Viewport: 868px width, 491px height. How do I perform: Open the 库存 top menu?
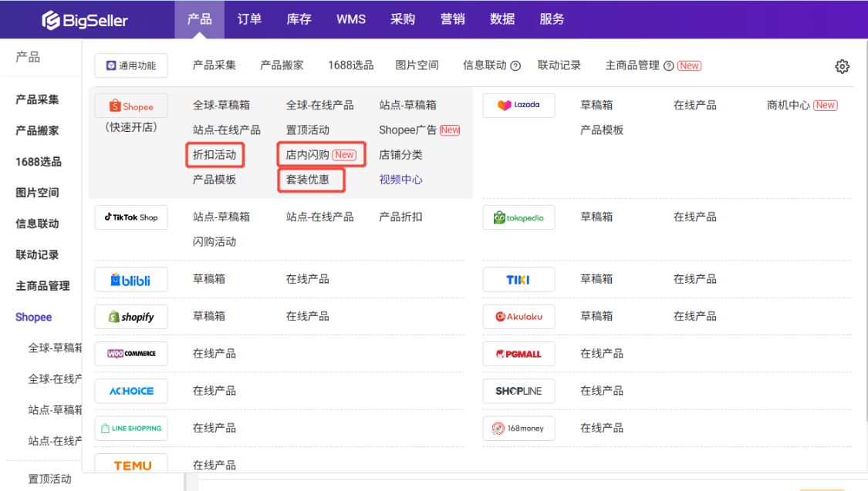[x=299, y=19]
